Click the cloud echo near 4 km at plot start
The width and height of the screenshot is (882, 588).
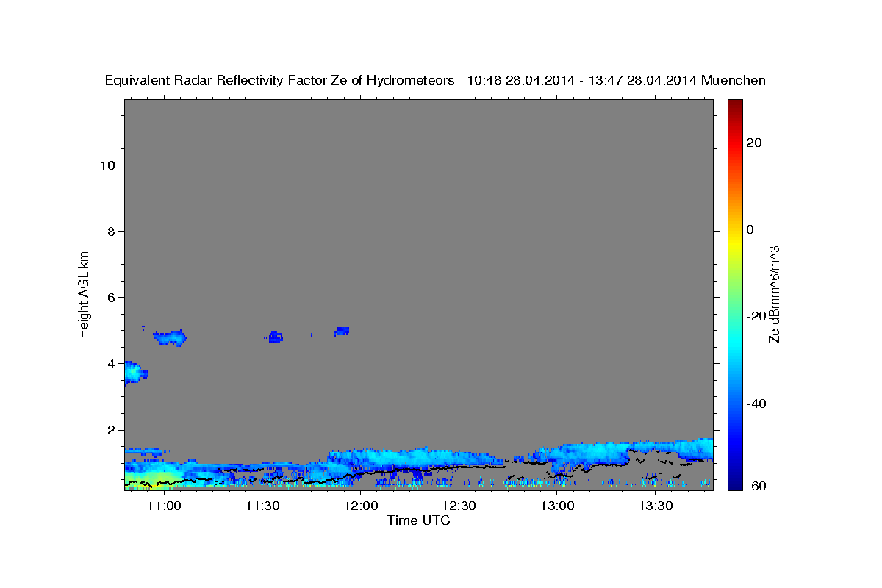pyautogui.click(x=134, y=373)
